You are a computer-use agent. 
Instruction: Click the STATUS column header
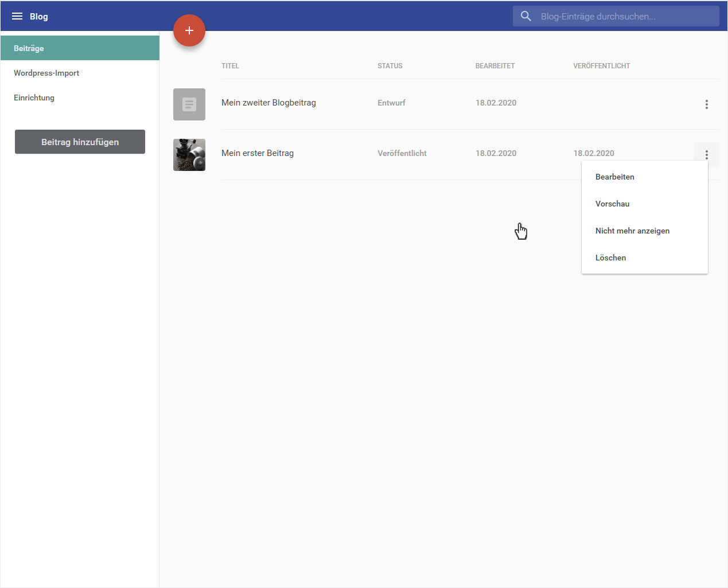390,66
